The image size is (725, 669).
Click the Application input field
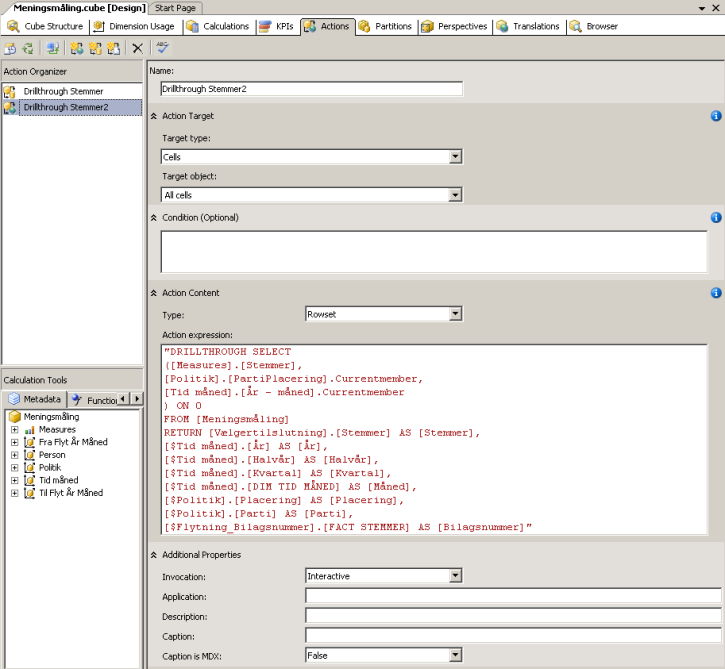513,596
